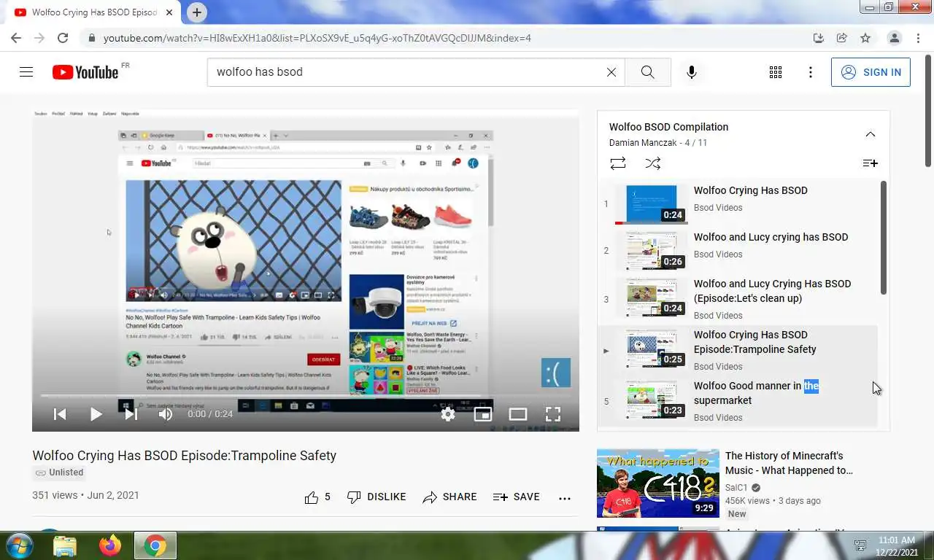Open the Chrome three-dot menu
Viewport: 934px width, 560px height.
(917, 38)
